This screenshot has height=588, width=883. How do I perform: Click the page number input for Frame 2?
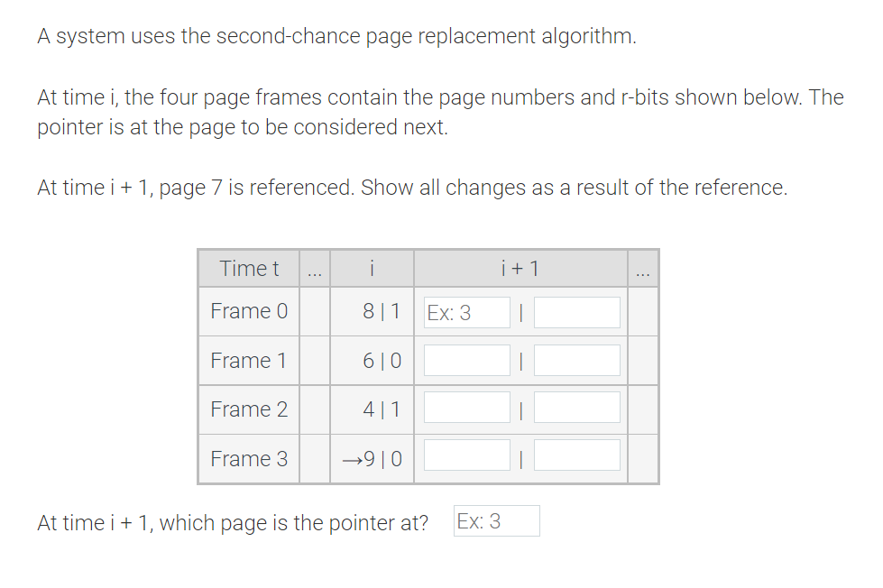(x=465, y=408)
